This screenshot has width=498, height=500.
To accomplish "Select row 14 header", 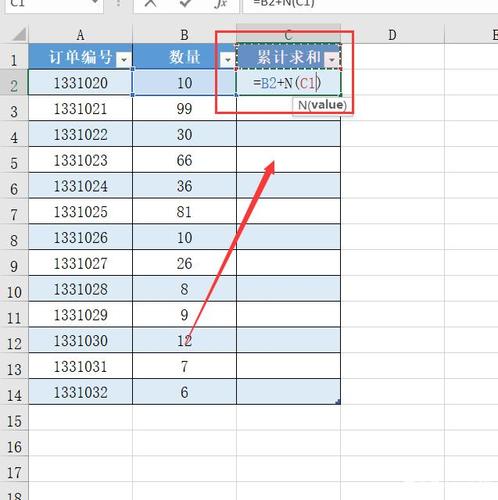I will tap(14, 392).
